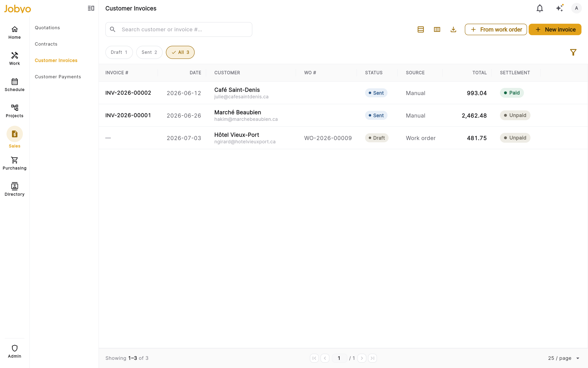Viewport: 588px width, 368px height.
Task: Sort by the Total column header
Action: coord(479,73)
